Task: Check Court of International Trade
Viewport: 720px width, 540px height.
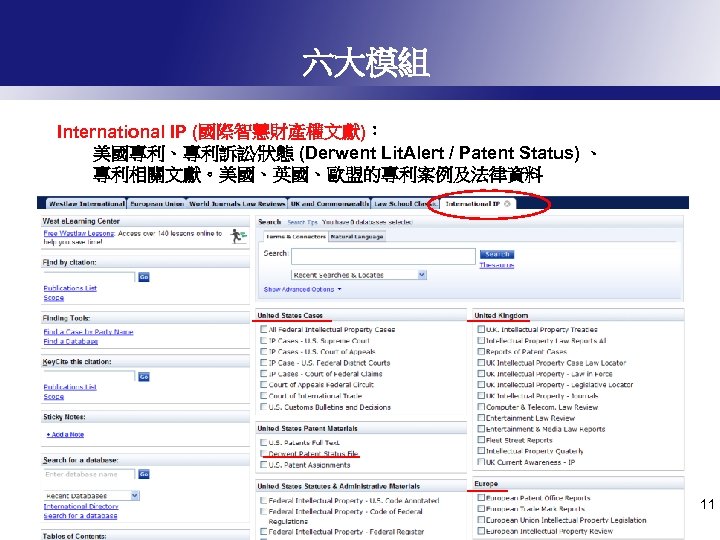Action: coord(264,395)
